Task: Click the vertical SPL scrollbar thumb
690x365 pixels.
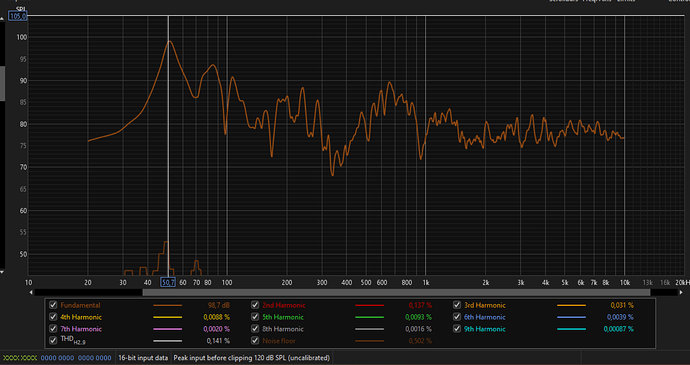Action: [x=2, y=83]
